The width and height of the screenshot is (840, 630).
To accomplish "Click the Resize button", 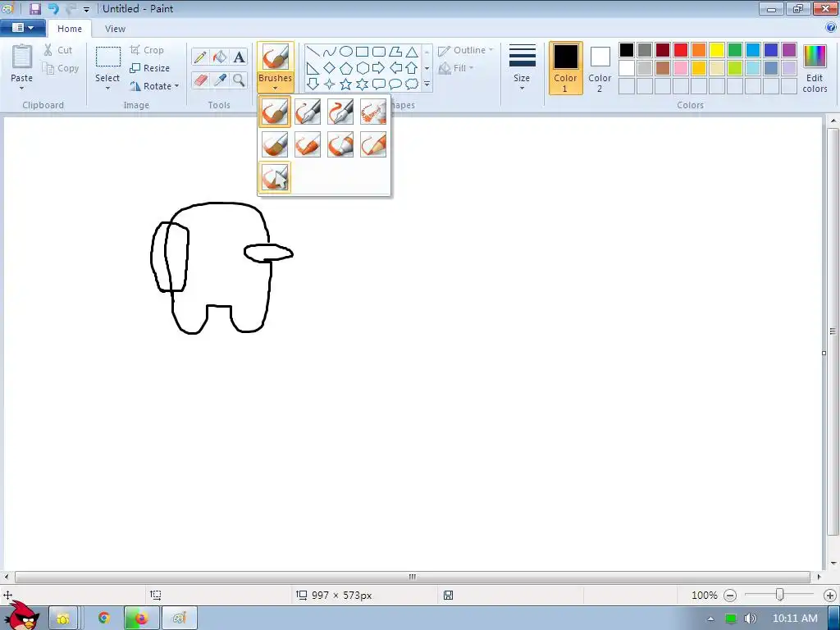I will (150, 68).
